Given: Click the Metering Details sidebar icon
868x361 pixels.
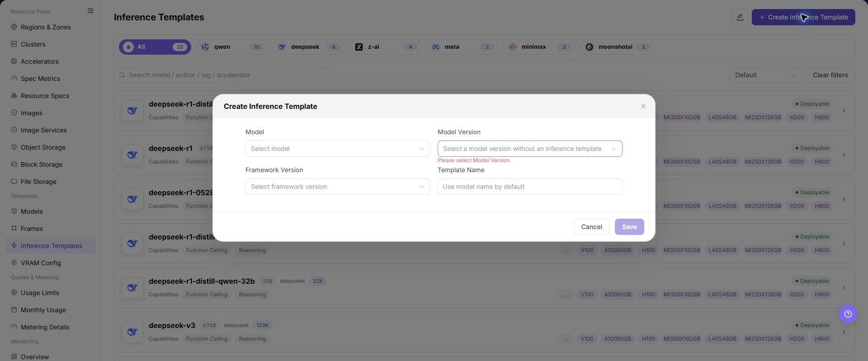Looking at the screenshot, I should [x=14, y=327].
